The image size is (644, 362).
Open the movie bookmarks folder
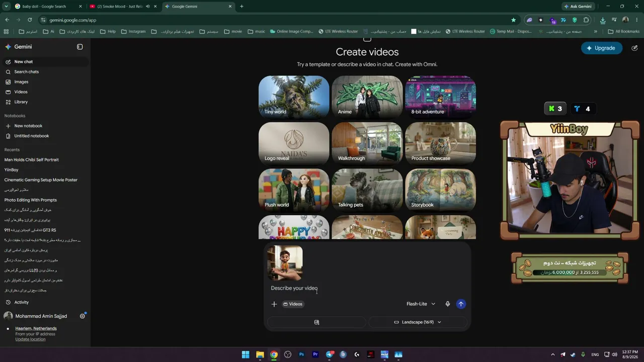click(x=232, y=31)
